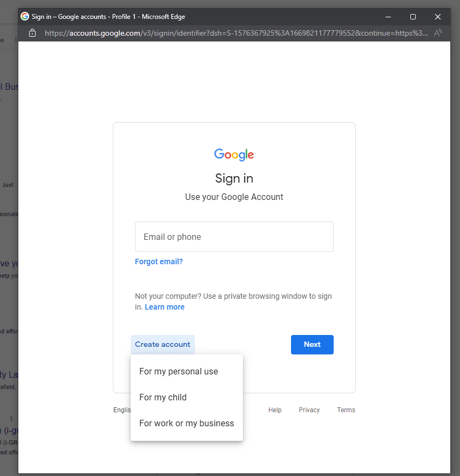Select For my personal use
Image resolution: width=460 pixels, height=476 pixels.
(179, 372)
